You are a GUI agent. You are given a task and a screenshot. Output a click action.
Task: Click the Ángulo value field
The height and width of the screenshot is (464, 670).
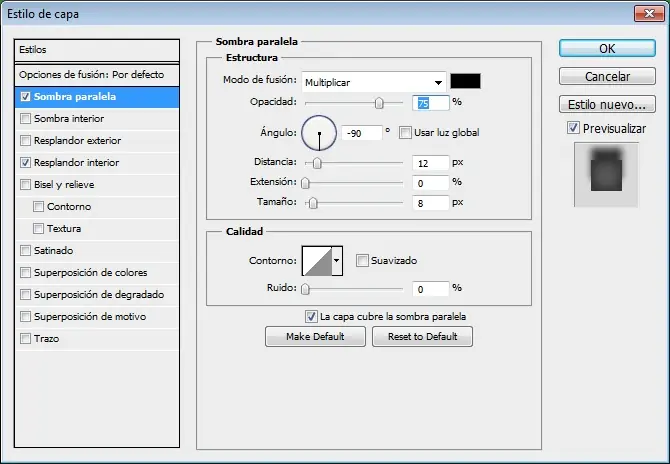[x=362, y=133]
